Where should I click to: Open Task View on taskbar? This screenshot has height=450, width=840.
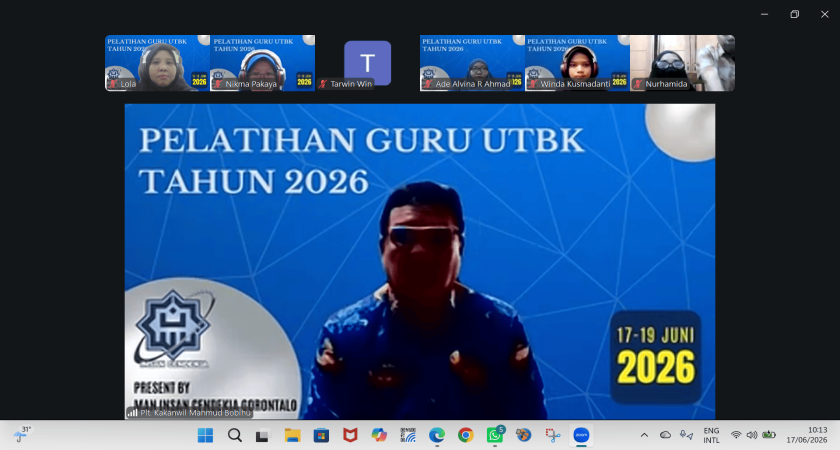coord(262,436)
